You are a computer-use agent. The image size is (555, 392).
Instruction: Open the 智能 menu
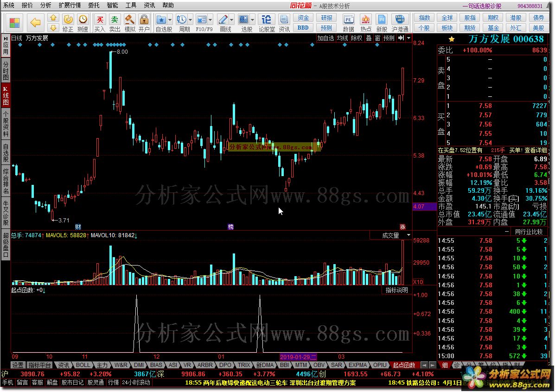(x=112, y=5)
